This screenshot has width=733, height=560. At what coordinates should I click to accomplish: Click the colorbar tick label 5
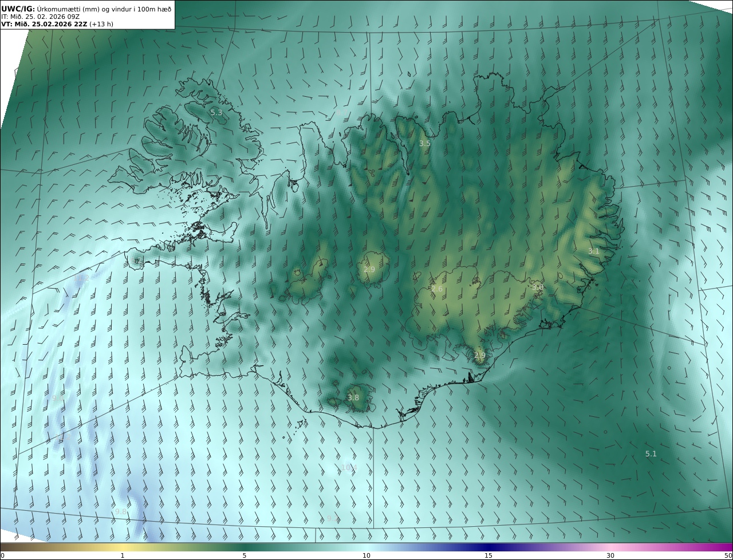pos(245,555)
